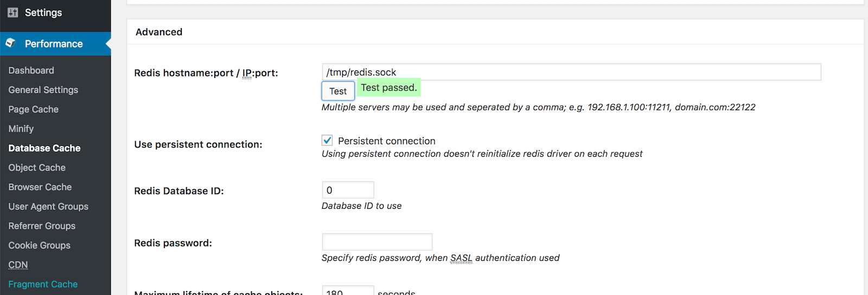The width and height of the screenshot is (868, 295).
Task: Open Cookie Groups page
Action: pos(39,246)
